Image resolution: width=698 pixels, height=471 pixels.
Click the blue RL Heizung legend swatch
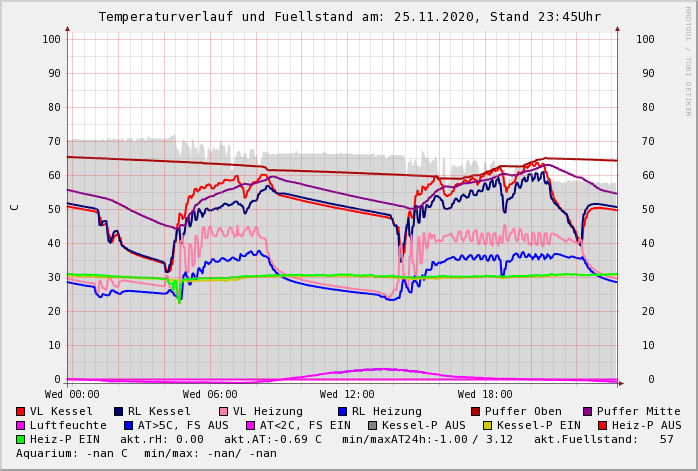point(343,412)
